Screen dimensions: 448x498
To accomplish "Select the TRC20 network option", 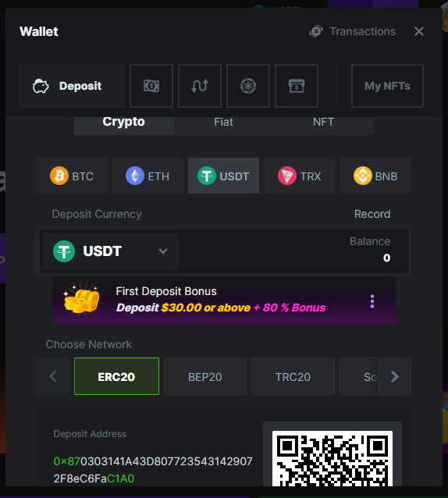I will (x=293, y=376).
